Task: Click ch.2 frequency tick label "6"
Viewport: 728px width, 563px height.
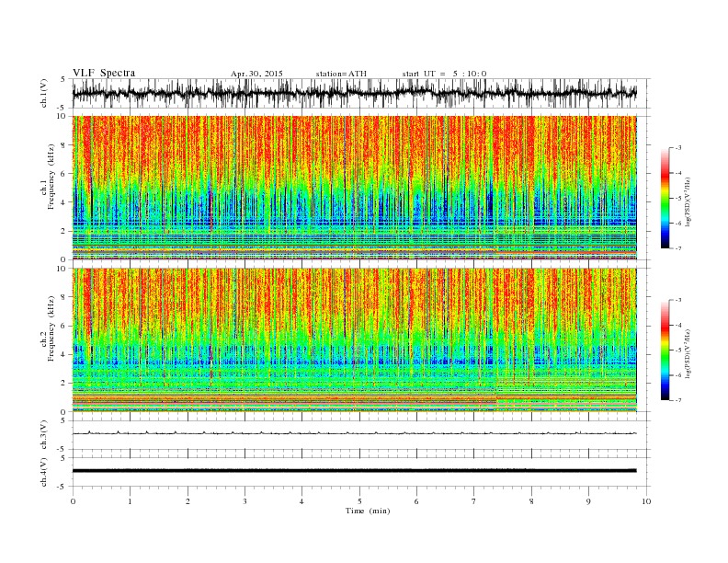Action: 64,326
